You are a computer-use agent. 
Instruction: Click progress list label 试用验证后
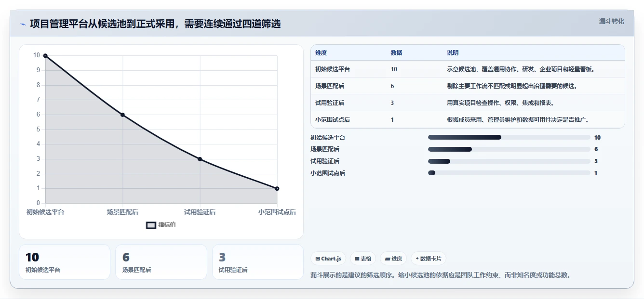click(325, 161)
